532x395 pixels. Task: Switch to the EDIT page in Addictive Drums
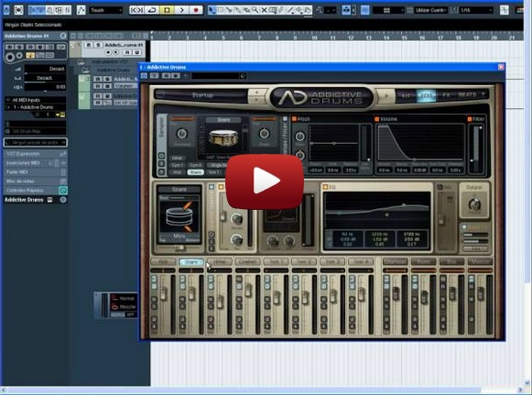426,96
